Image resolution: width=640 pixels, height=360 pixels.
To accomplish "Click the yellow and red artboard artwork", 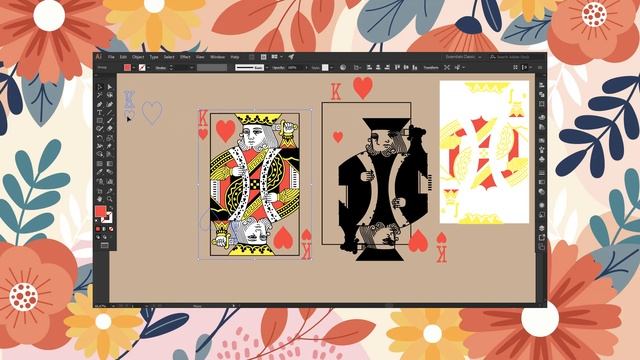I will point(484,152).
